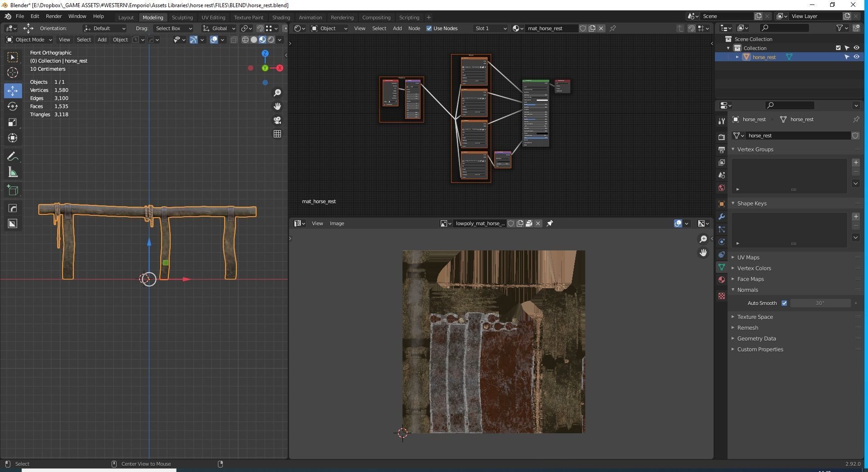Expand the Geometry Data panel
This screenshot has height=472, width=868.
[x=756, y=339]
